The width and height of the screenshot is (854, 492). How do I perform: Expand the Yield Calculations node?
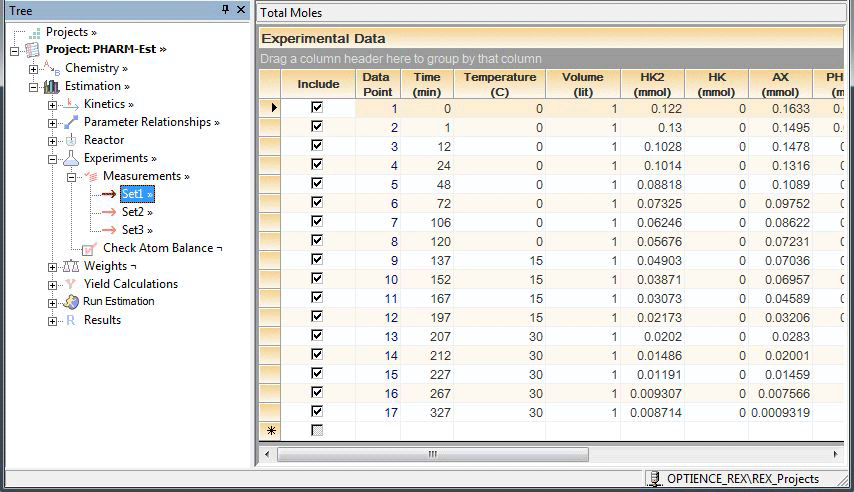(52, 285)
